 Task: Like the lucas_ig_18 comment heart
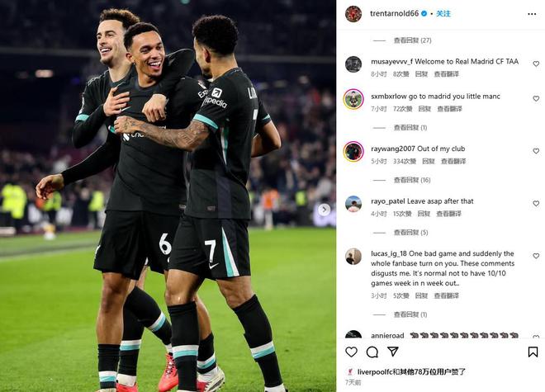coord(536,256)
